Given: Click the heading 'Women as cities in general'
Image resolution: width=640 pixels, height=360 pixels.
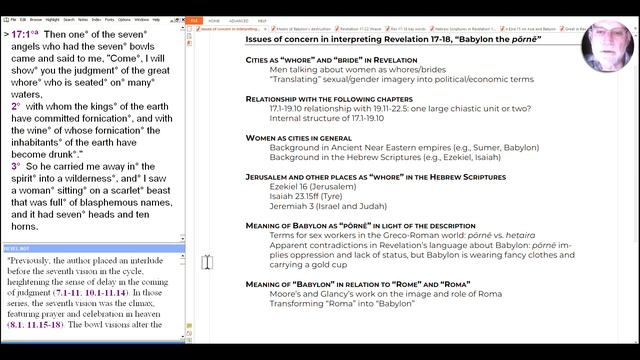Looking at the screenshot, I should point(299,138).
